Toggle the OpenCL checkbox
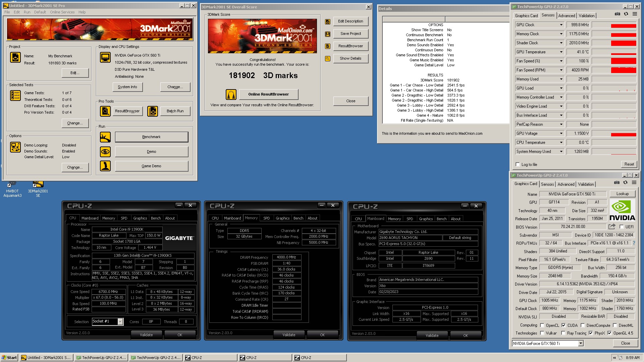The width and height of the screenshot is (644, 362). 542,325
